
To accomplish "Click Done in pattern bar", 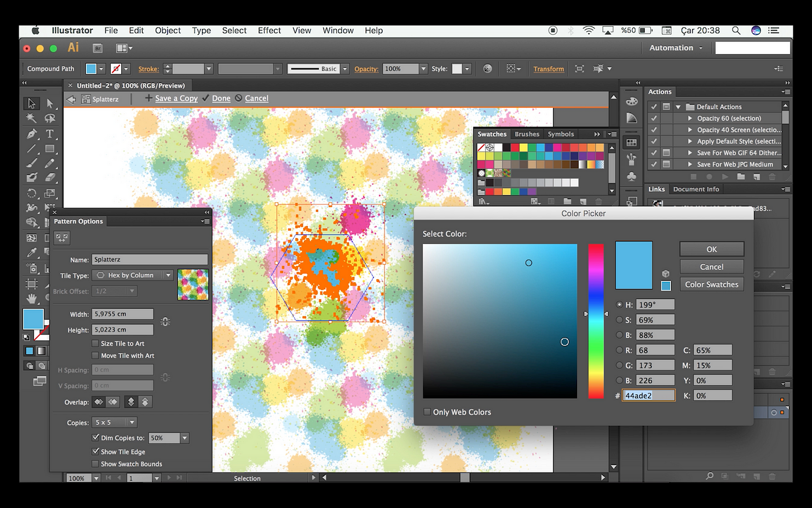I will point(221,98).
